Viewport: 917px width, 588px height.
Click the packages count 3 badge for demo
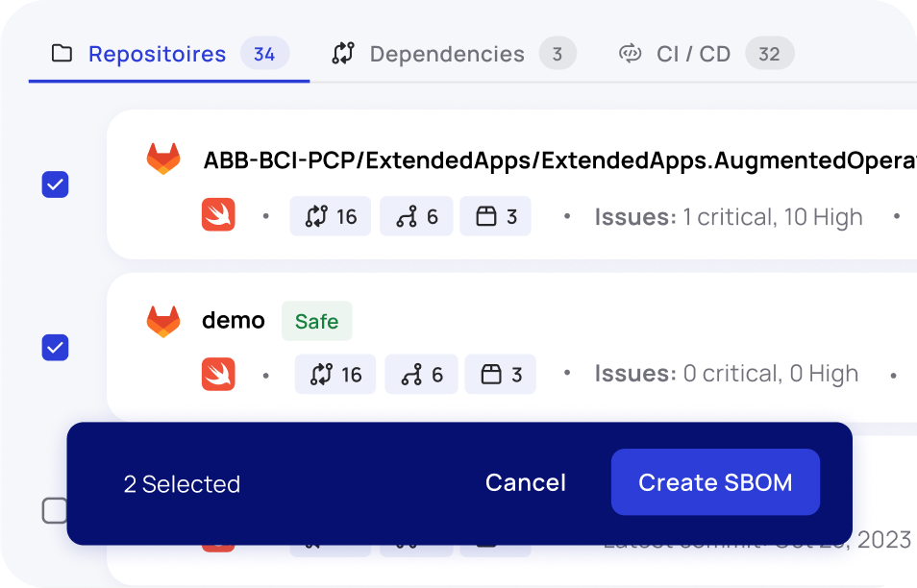(x=500, y=374)
